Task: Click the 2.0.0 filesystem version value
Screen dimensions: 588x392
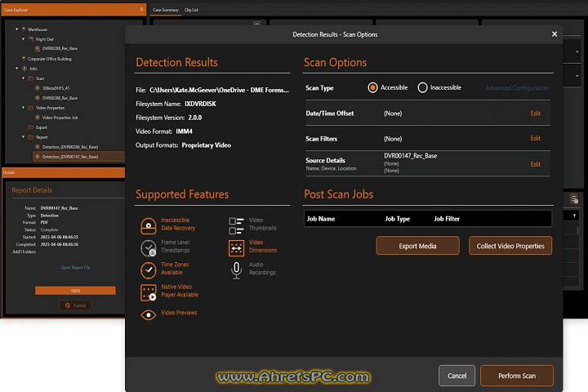Action: 195,118
